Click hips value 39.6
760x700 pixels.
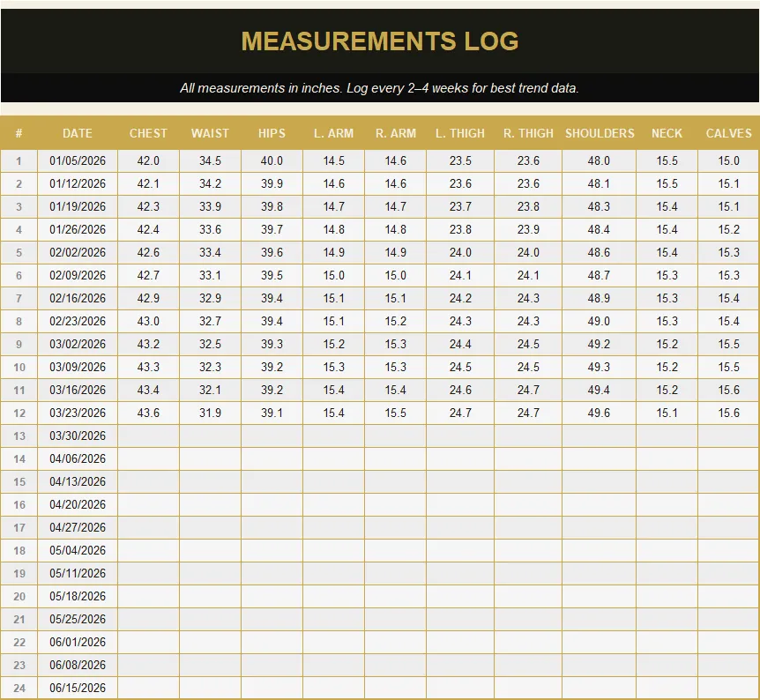click(272, 252)
